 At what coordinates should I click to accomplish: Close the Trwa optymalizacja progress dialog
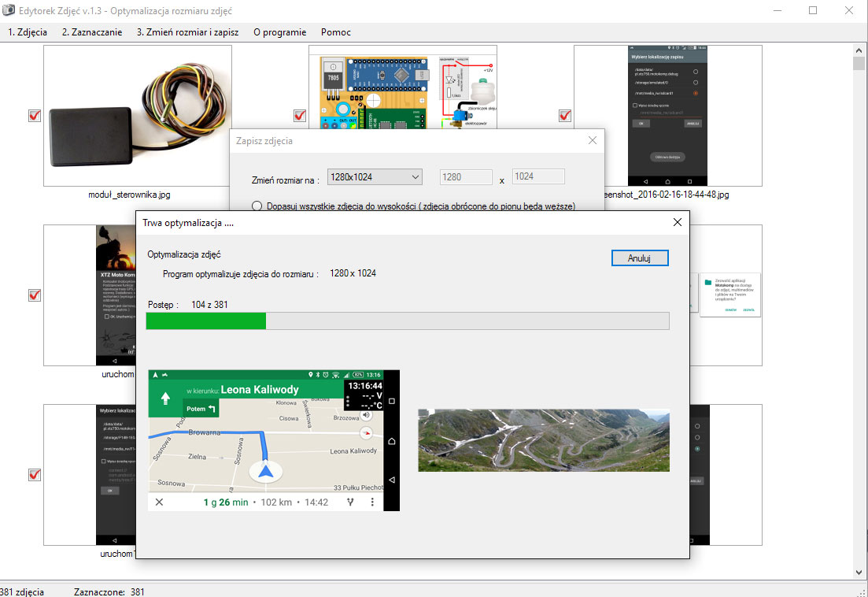coord(677,222)
